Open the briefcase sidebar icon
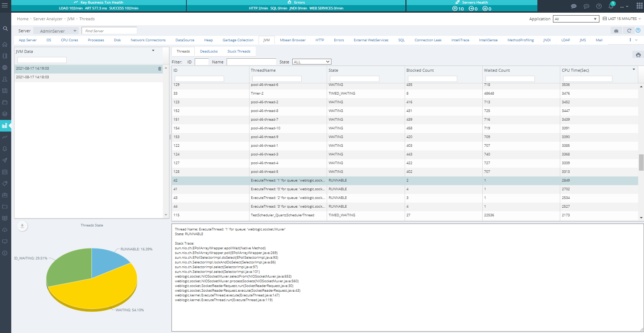The width and height of the screenshot is (644, 333). (5, 195)
